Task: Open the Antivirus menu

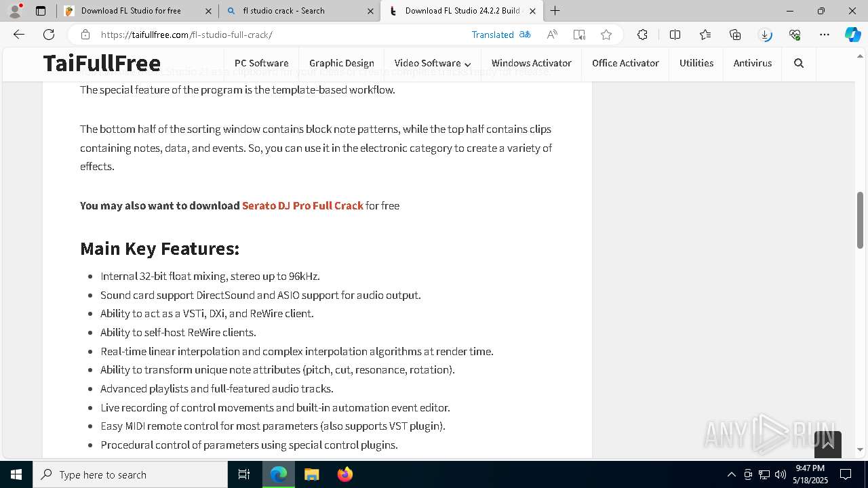Action: tap(753, 63)
